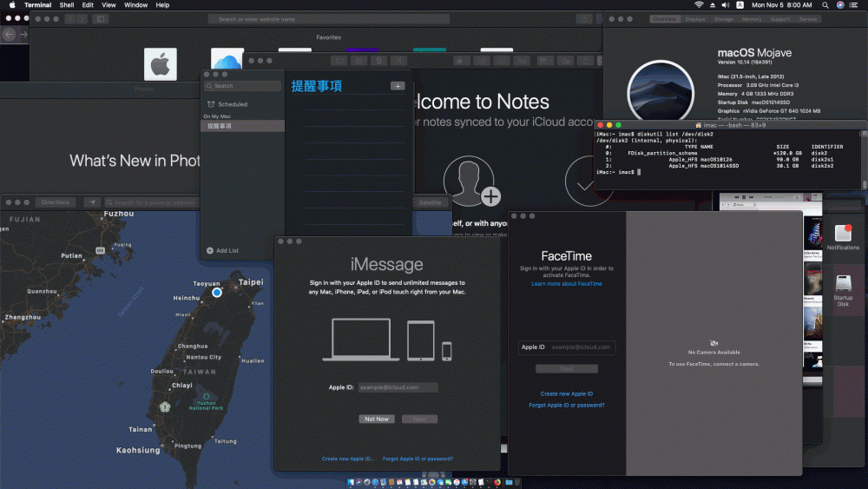
Task: Click the Notes compose new note icon
Action: point(398,61)
